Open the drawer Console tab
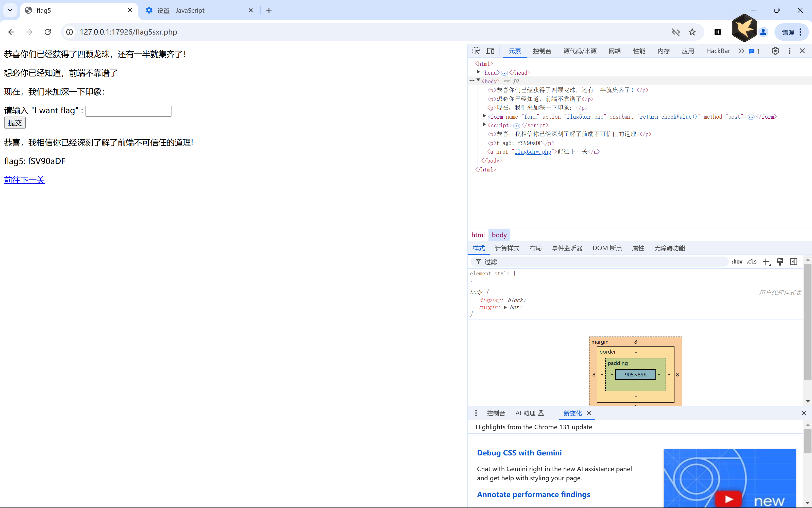The width and height of the screenshot is (812, 508). click(496, 413)
